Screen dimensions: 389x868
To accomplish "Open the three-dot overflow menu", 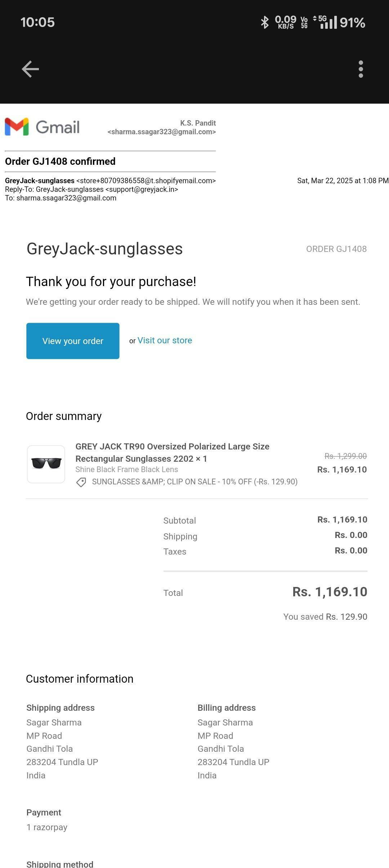I will pyautogui.click(x=361, y=69).
